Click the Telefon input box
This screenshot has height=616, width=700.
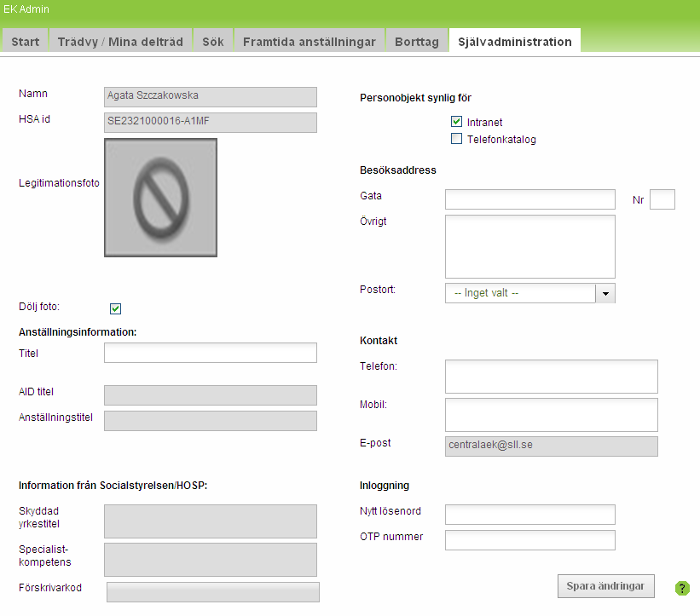point(552,377)
